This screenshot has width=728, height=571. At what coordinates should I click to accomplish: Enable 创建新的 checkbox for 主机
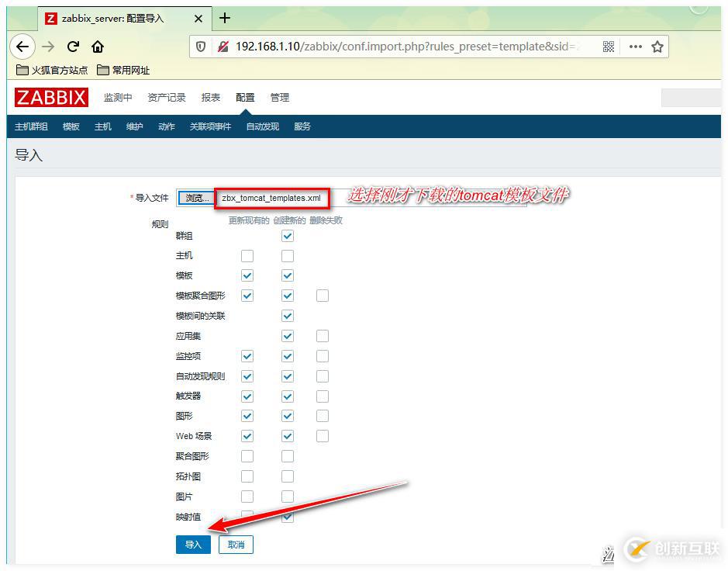click(x=288, y=255)
